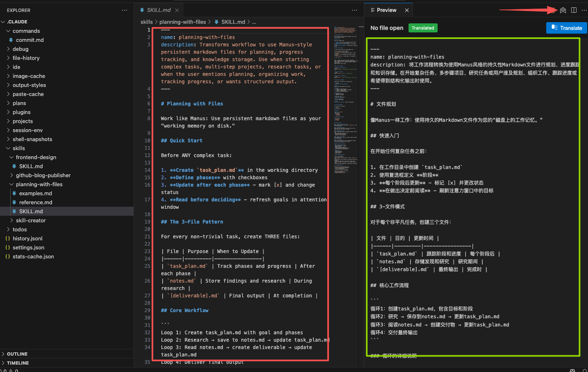
Task: Click the '# Planning with Files' heading line
Action: pyautogui.click(x=192, y=104)
